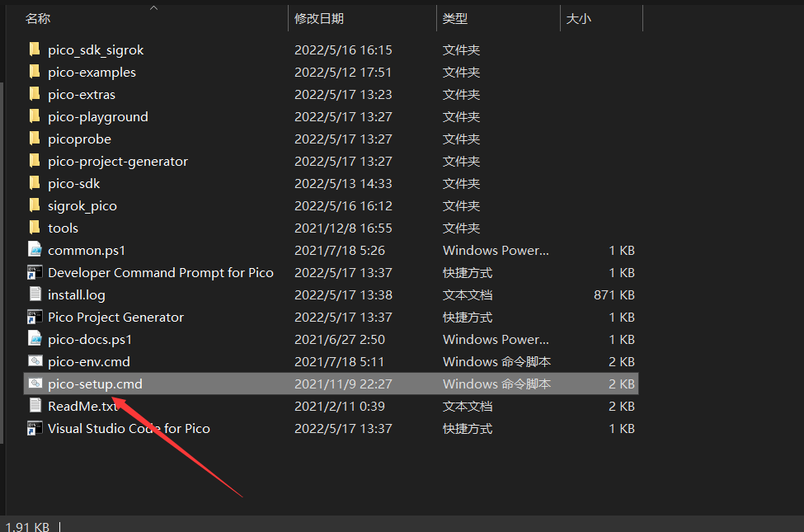Select the tools folder name

(x=63, y=228)
